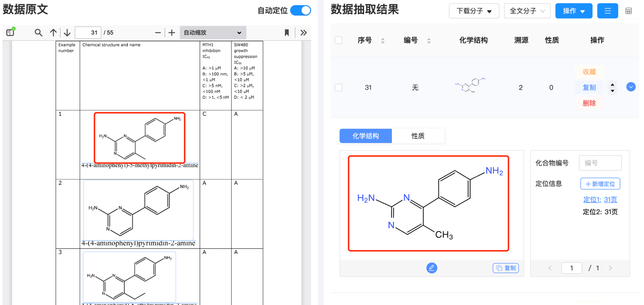Open the 下载分子 dropdown

(x=474, y=10)
